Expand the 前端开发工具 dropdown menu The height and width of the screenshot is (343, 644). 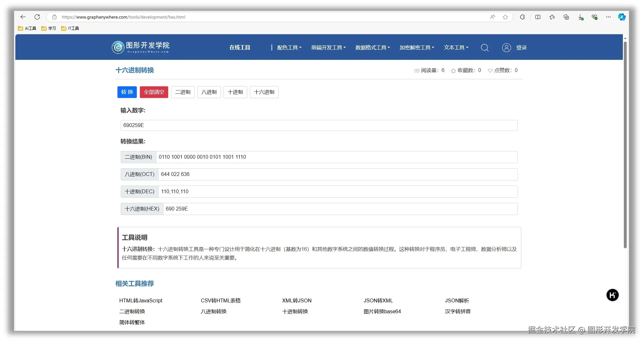328,47
